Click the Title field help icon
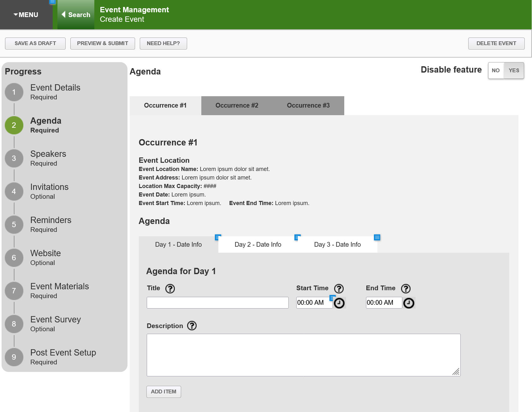Image resolution: width=532 pixels, height=412 pixels. pos(170,289)
